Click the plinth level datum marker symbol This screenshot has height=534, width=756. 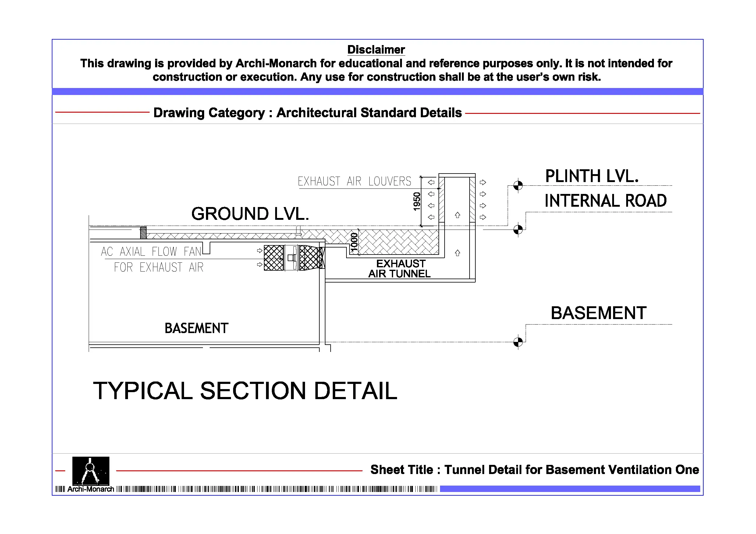click(518, 186)
